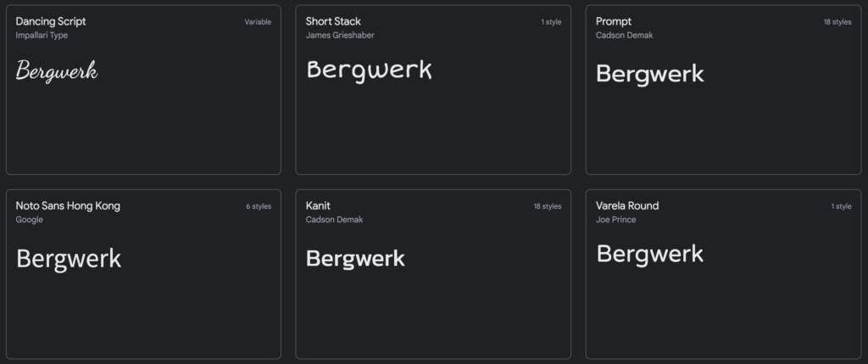Screen dimensions: 868x364
Task: Open the Short Stack font title
Action: click(333, 21)
